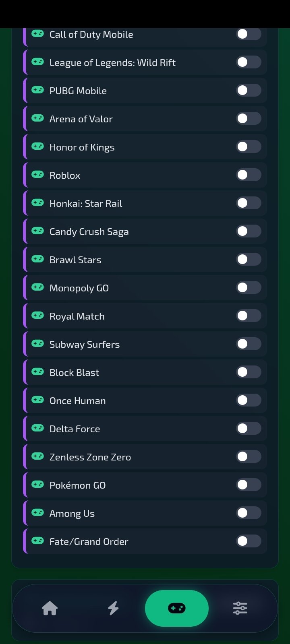The width and height of the screenshot is (290, 644).
Task: Click the gamepad icon beside Honkai: Star Rail
Action: (37, 203)
